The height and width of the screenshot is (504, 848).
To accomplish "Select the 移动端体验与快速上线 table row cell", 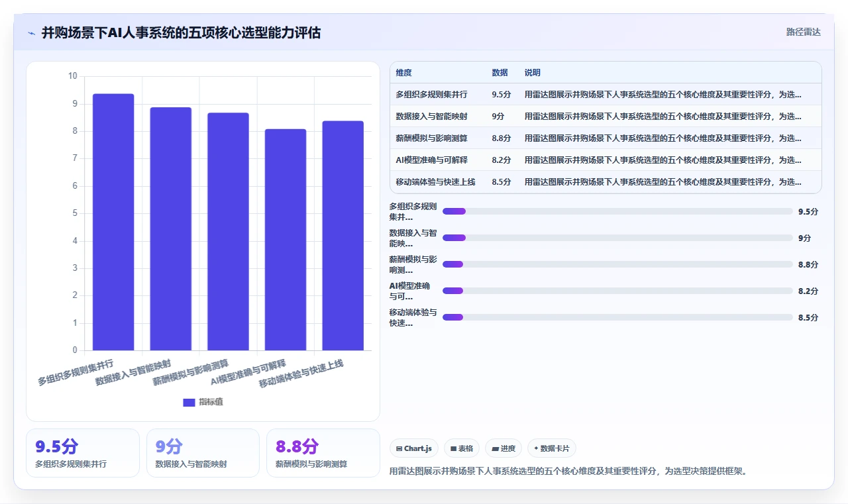I will coord(435,182).
